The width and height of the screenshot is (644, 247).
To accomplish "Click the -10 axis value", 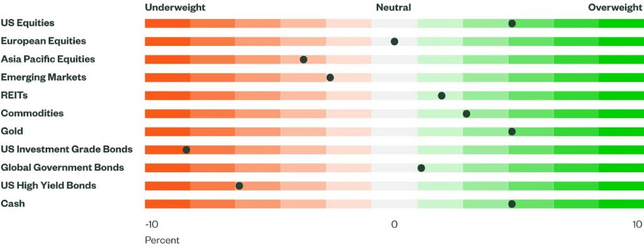I will coord(152,224).
